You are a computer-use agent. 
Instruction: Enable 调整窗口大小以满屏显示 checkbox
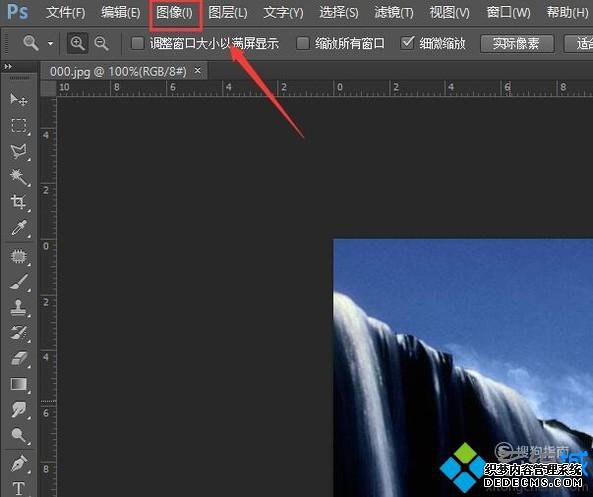pyautogui.click(x=137, y=43)
